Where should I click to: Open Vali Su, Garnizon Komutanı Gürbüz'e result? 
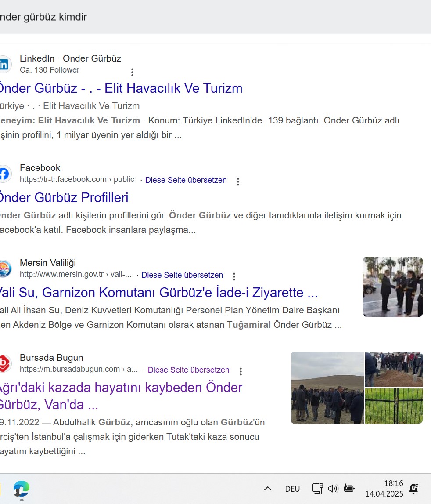(158, 293)
